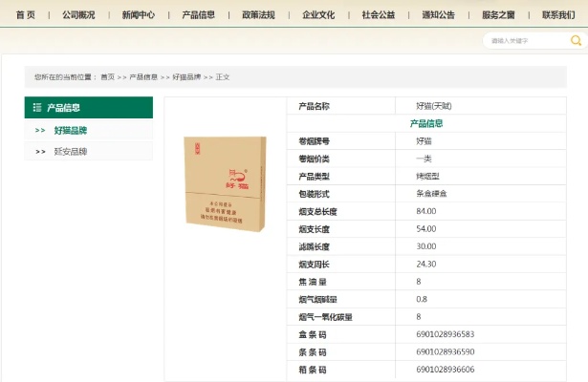Click 正文 at the end of breadcrumb
588x382 pixels.
pyautogui.click(x=223, y=77)
